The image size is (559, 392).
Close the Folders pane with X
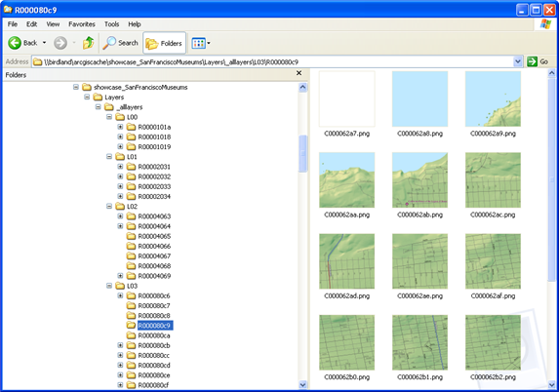(x=299, y=73)
